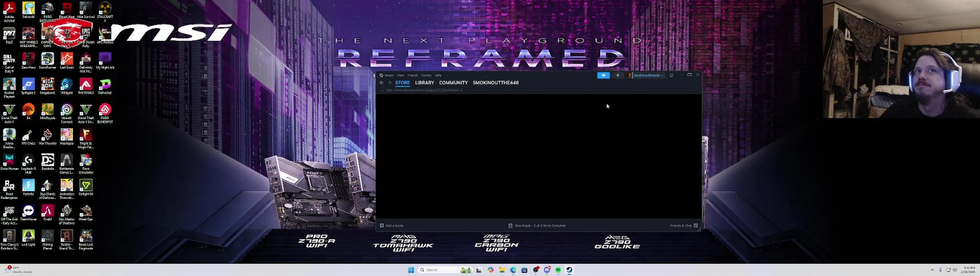This screenshot has width=980, height=276.
Task: Open the Help menu in Steam
Action: click(x=438, y=76)
